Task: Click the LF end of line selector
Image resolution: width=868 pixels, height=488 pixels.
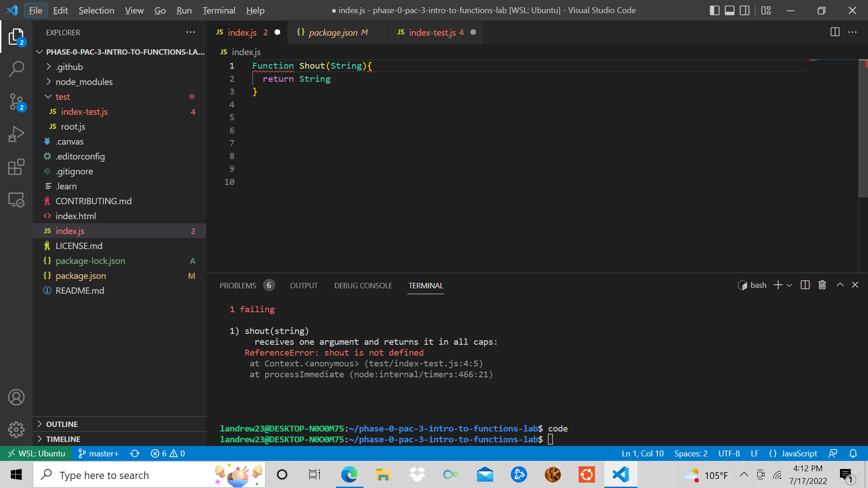Action: click(x=755, y=453)
